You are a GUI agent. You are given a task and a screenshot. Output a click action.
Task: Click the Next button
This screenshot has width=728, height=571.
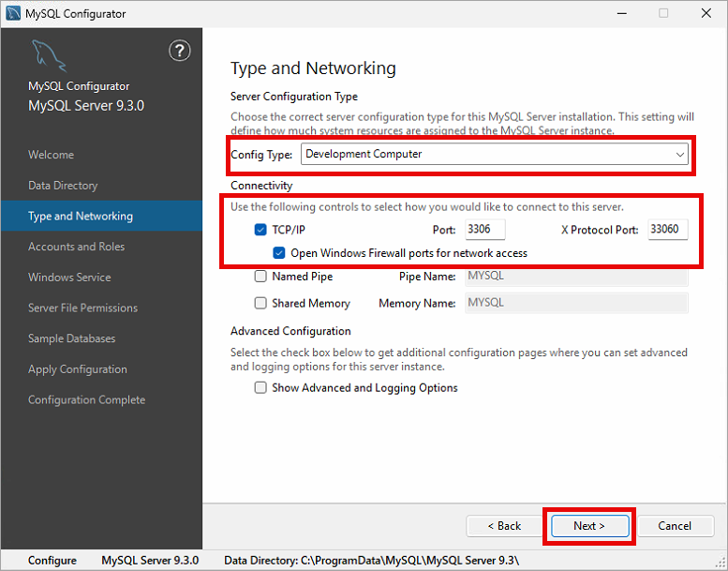point(589,526)
